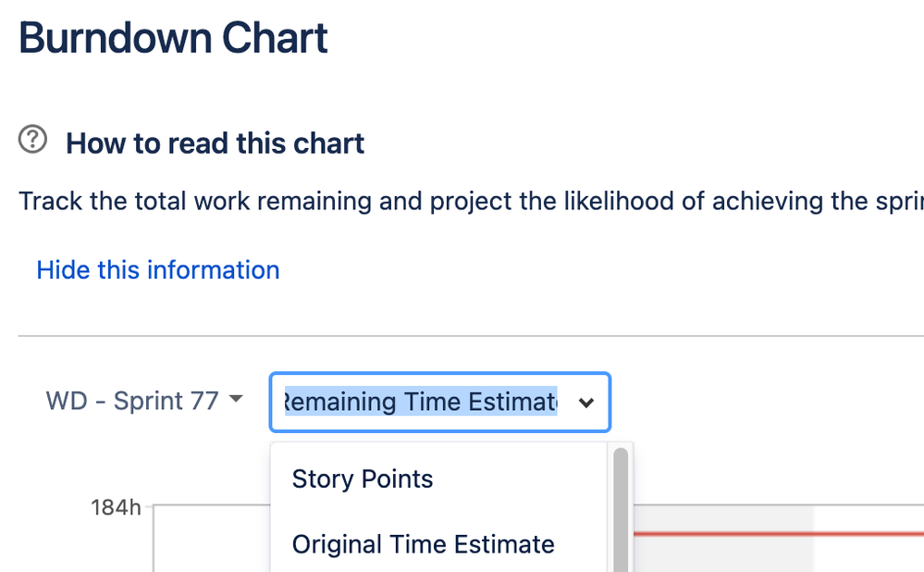Choose Original Time Estimate from the list
924x572 pixels.
tap(423, 544)
